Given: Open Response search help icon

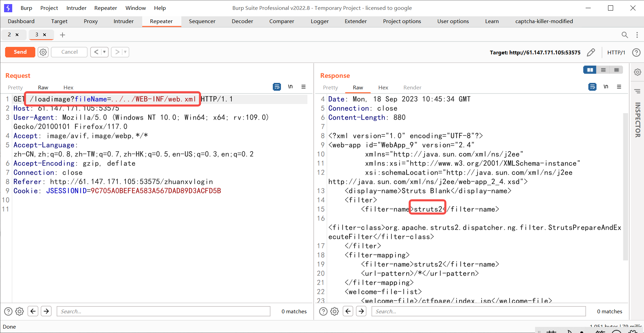Looking at the screenshot, I should pyautogui.click(x=323, y=311).
